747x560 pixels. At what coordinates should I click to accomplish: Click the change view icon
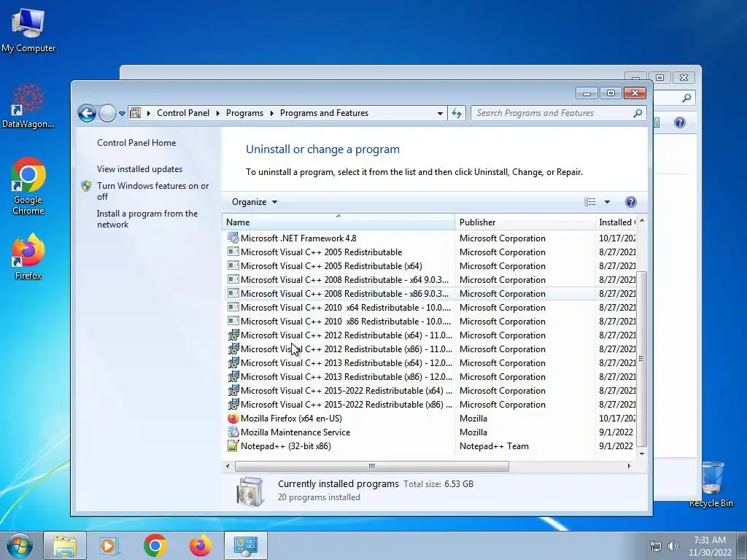[x=589, y=202]
